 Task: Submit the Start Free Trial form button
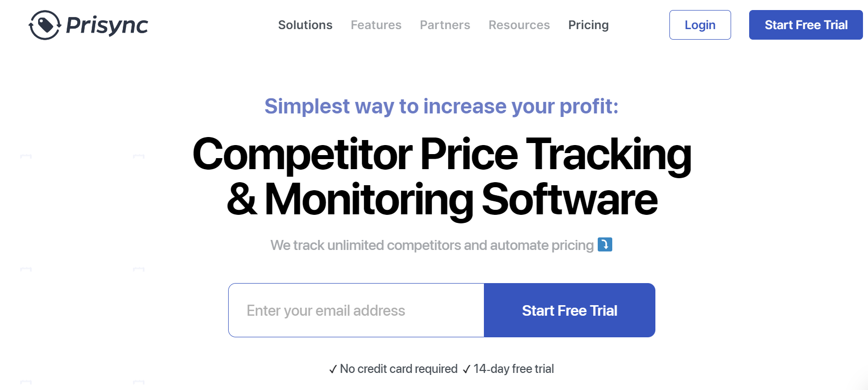click(x=570, y=310)
